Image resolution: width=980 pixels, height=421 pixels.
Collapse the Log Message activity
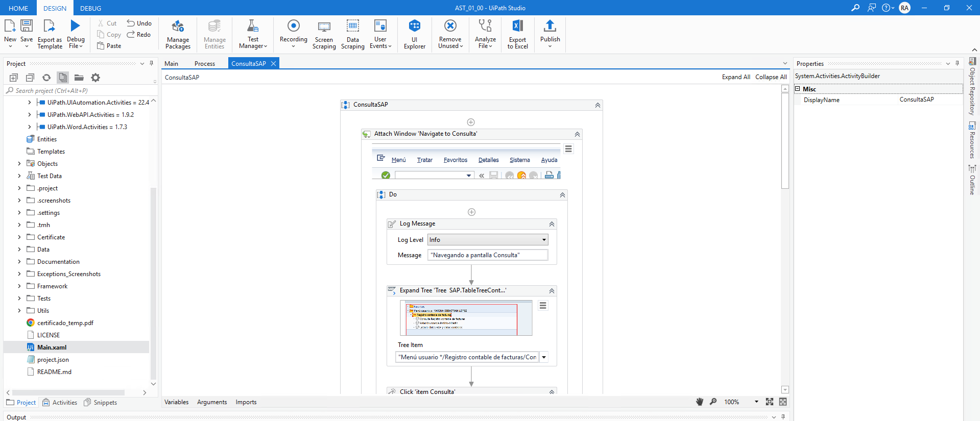click(552, 224)
